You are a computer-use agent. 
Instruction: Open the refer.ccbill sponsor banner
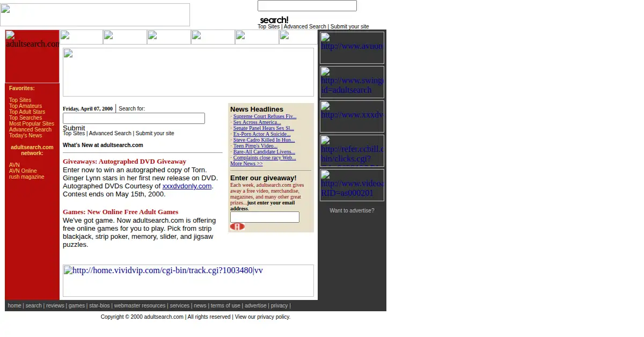click(352, 151)
